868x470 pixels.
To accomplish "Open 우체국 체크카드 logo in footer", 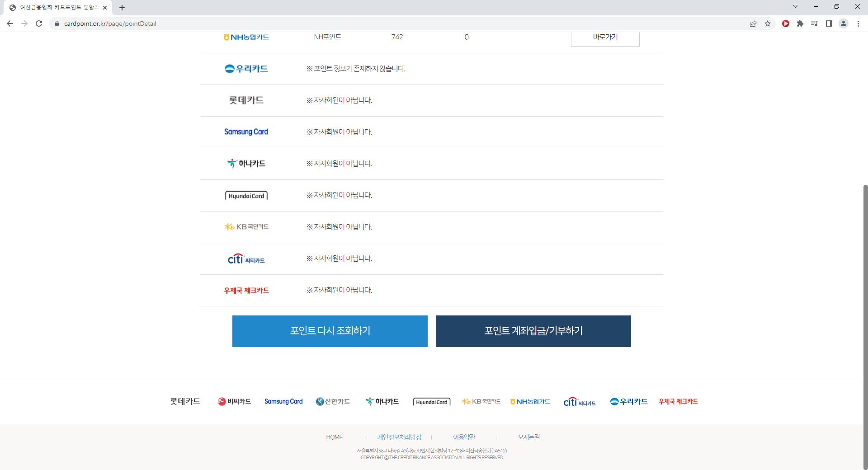I will point(678,401).
